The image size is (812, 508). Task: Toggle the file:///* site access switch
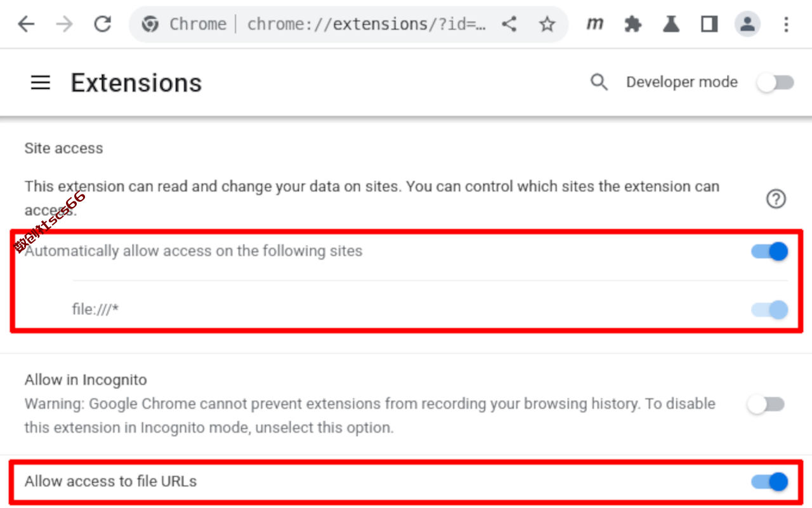point(769,310)
